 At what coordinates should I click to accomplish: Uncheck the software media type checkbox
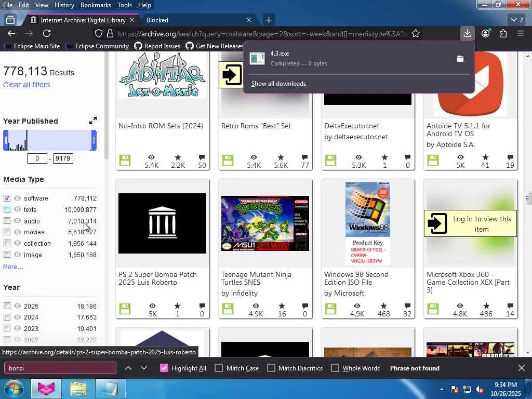click(7, 198)
